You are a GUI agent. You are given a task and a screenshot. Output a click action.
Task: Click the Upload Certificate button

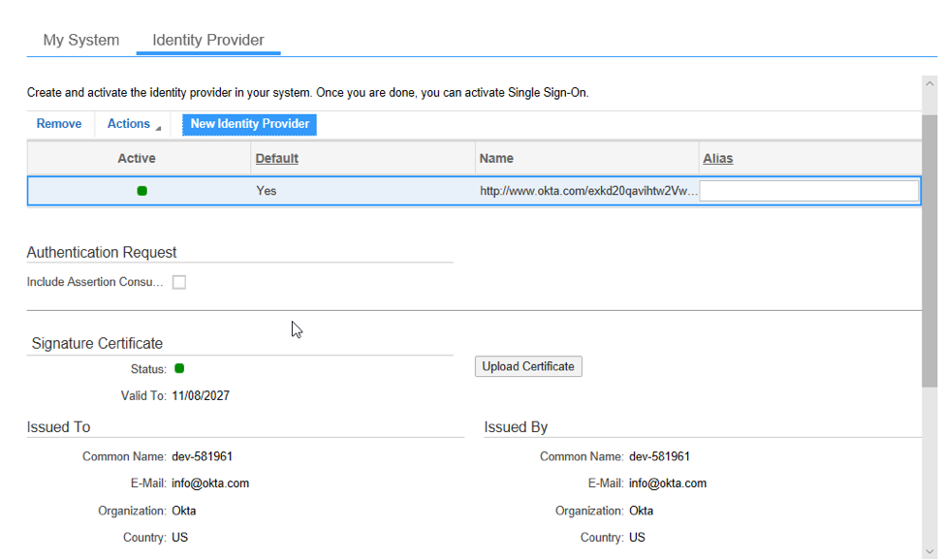coord(527,366)
